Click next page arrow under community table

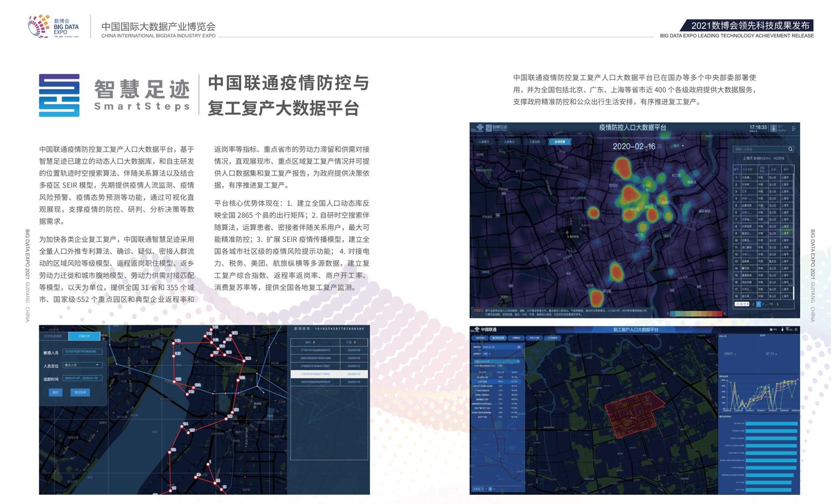point(778,304)
